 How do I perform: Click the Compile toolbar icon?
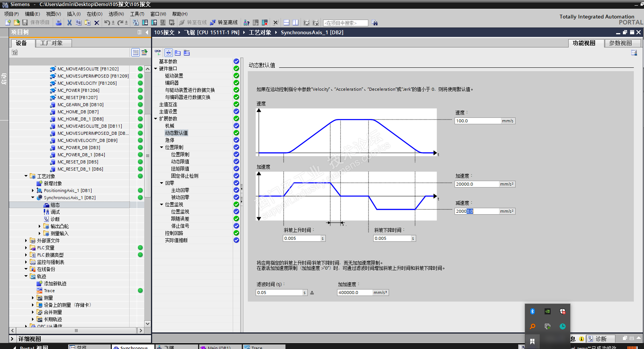click(x=136, y=23)
